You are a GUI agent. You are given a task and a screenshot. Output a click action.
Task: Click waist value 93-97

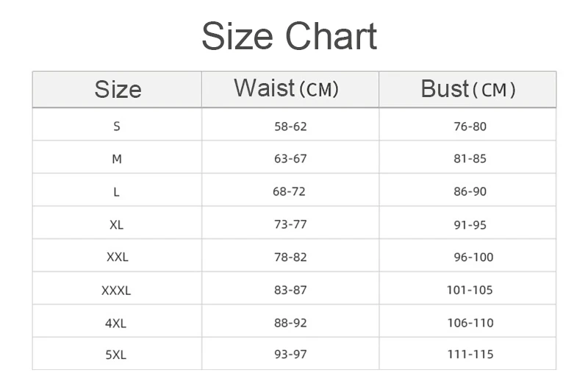290,355
